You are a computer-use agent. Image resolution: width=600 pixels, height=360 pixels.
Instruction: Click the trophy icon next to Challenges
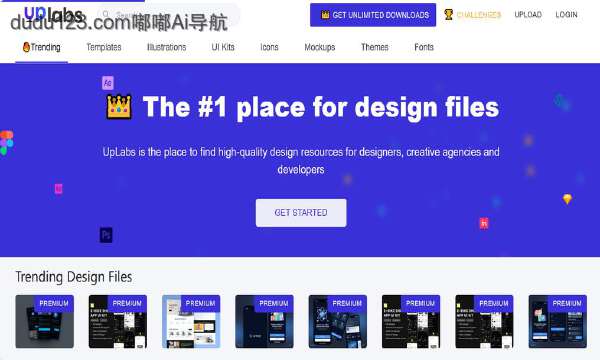448,15
